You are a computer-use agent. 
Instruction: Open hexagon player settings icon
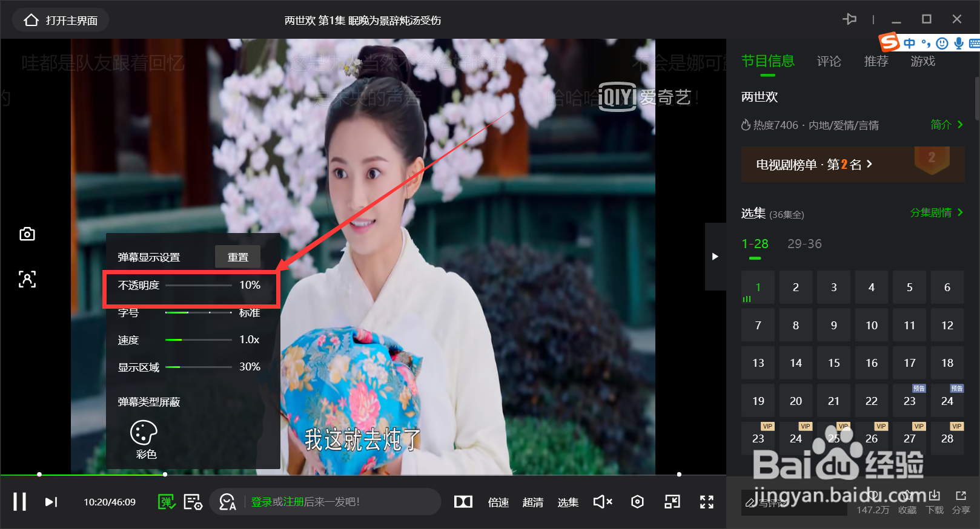coord(637,502)
